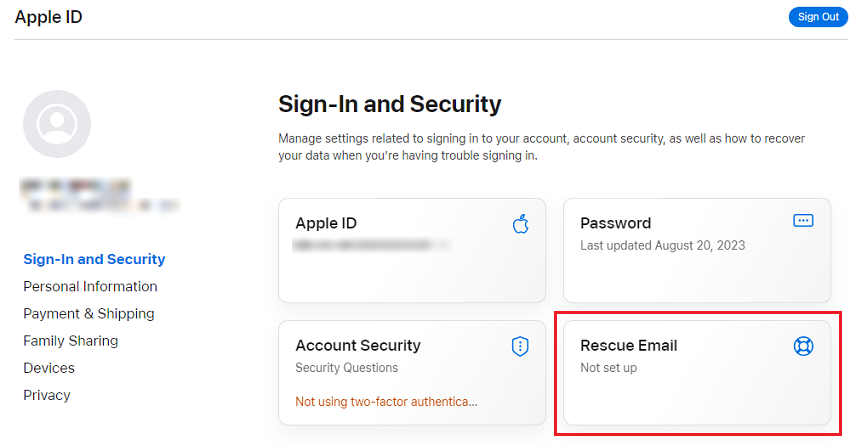Open the Password card
This screenshot has width=856, height=445.
click(x=697, y=250)
